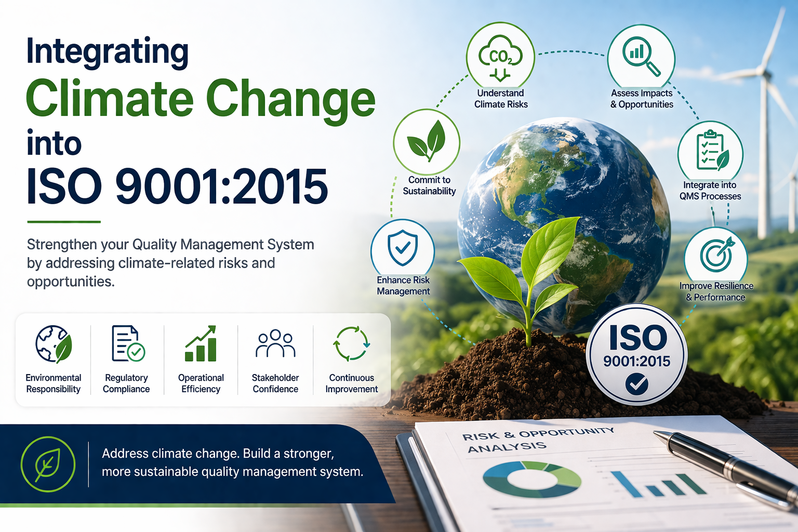Click the "Address climate change" banner text
This screenshot has height=532, width=798.
tap(232, 462)
